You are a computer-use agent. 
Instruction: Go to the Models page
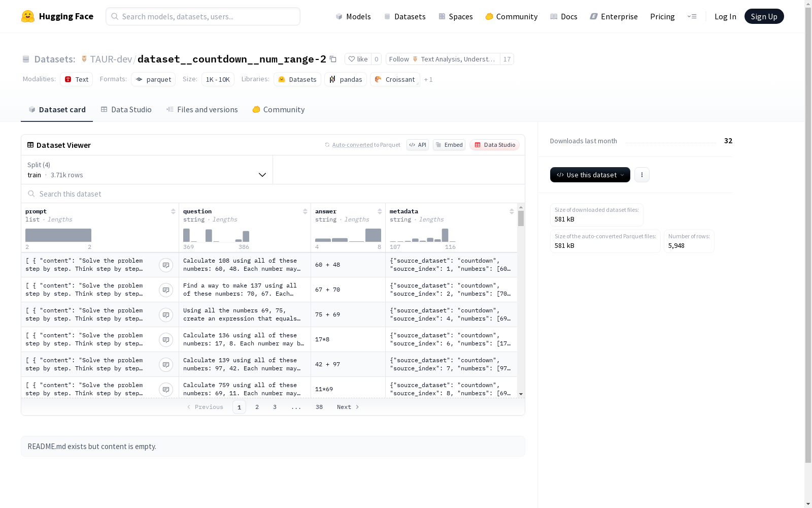tap(353, 16)
